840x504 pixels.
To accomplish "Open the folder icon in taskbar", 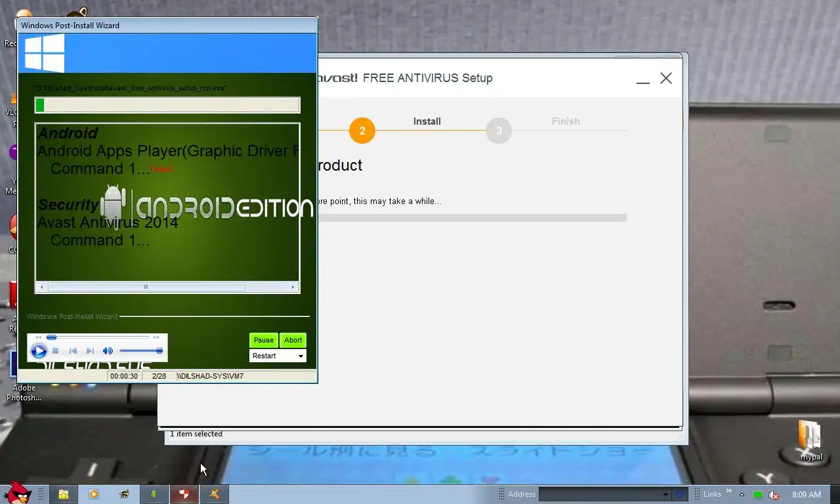I will click(64, 494).
